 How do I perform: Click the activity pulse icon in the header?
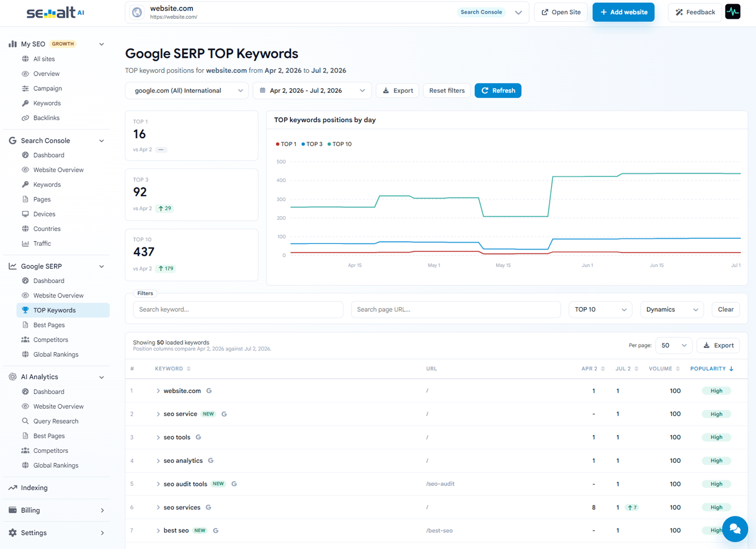[x=733, y=12]
